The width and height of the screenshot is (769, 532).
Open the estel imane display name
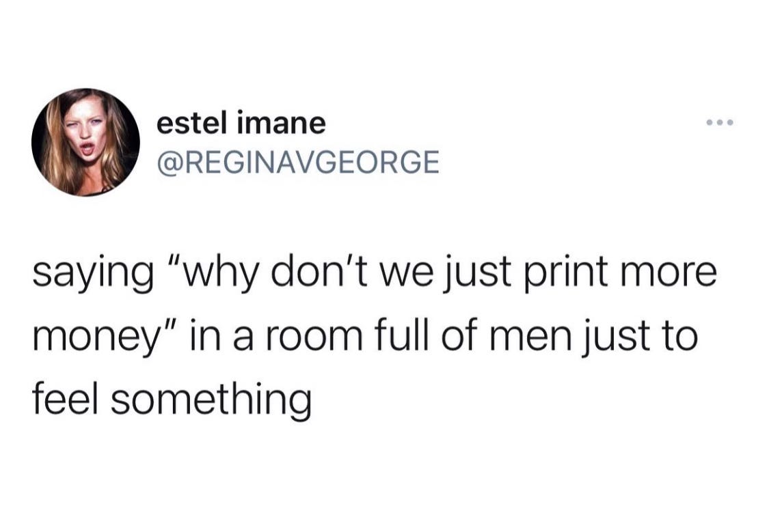click(x=241, y=123)
